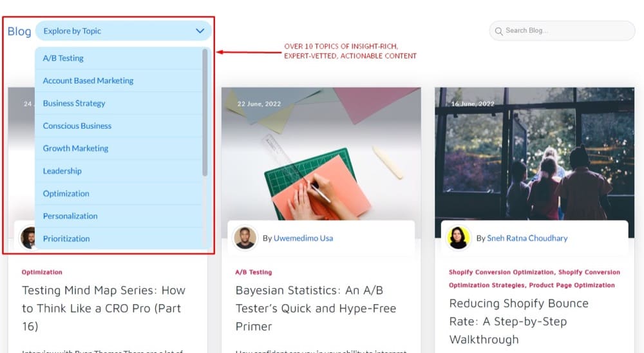Open Testing Mind Map Series article

(x=104, y=308)
